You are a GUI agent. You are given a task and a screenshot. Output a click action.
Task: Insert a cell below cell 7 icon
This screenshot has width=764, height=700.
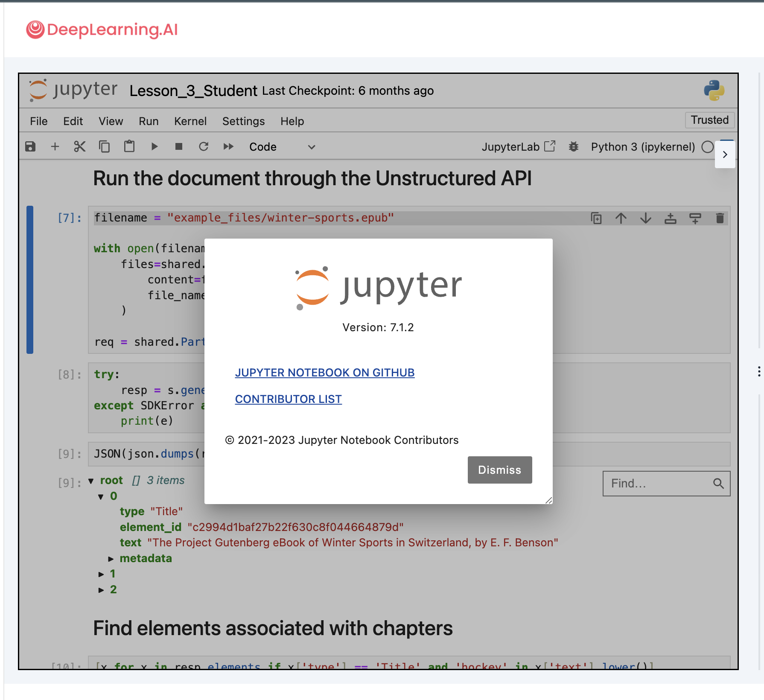tap(695, 219)
